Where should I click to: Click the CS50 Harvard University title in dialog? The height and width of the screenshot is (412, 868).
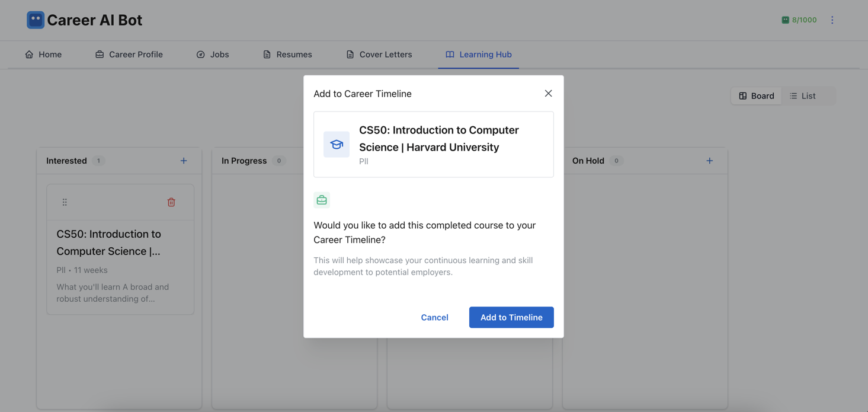pos(439,139)
